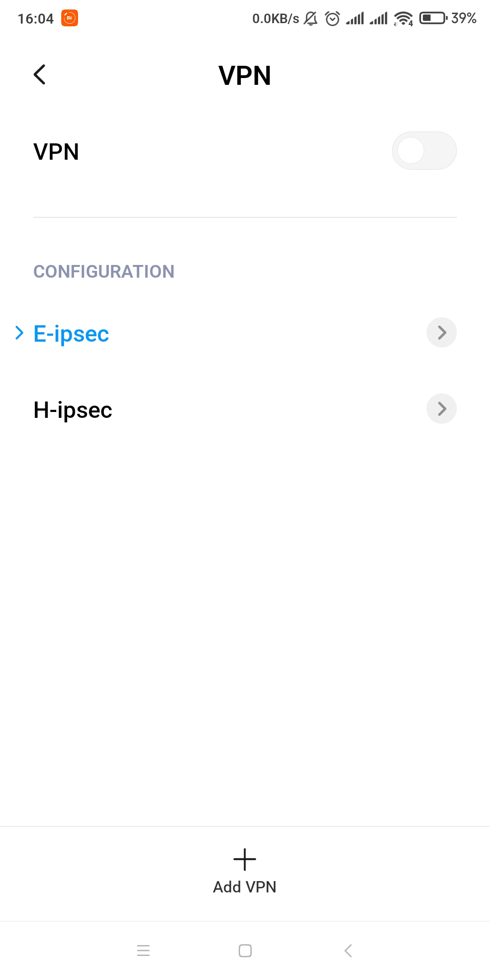This screenshot has height=980, width=490.
Task: Tap the muted bell status icon
Action: 310,19
